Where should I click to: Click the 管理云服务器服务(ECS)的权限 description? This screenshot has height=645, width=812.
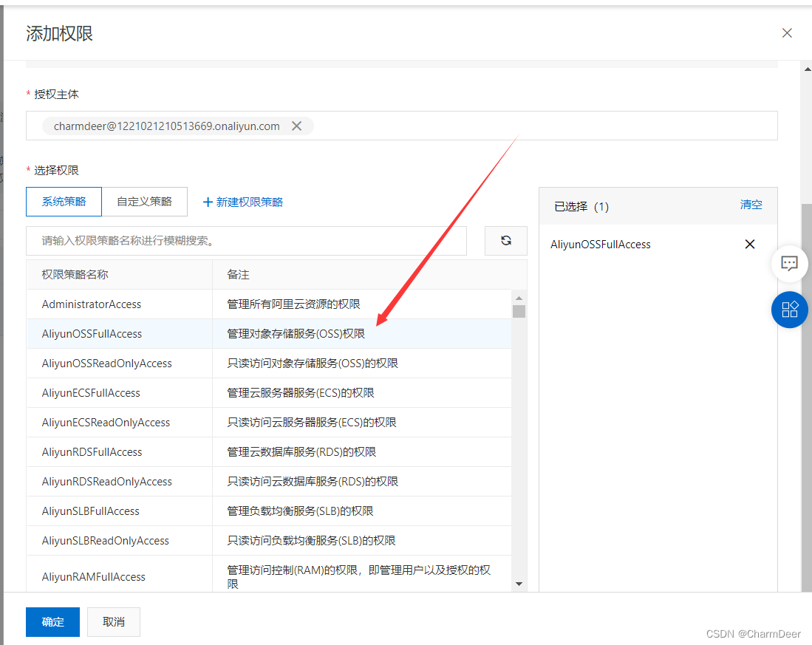pyautogui.click(x=301, y=392)
